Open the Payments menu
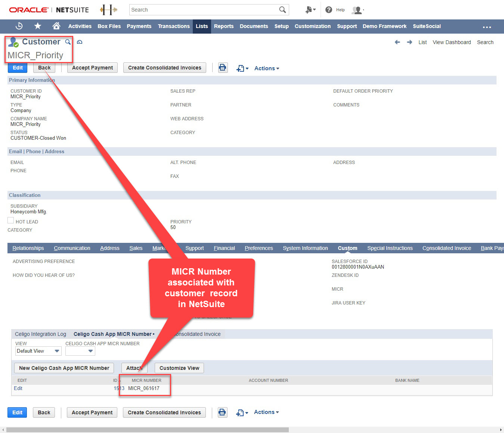Image resolution: width=504 pixels, height=433 pixels. [139, 26]
